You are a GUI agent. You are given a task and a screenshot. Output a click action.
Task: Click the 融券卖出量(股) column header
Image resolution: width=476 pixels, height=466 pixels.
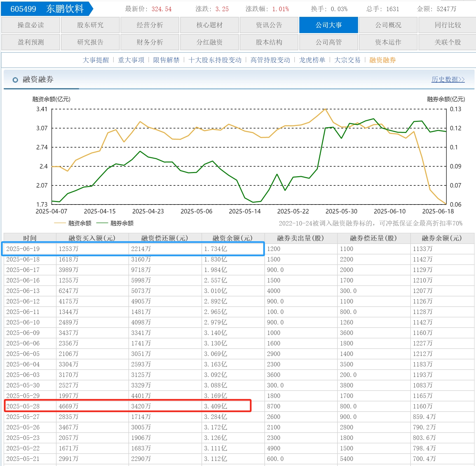point(301,238)
